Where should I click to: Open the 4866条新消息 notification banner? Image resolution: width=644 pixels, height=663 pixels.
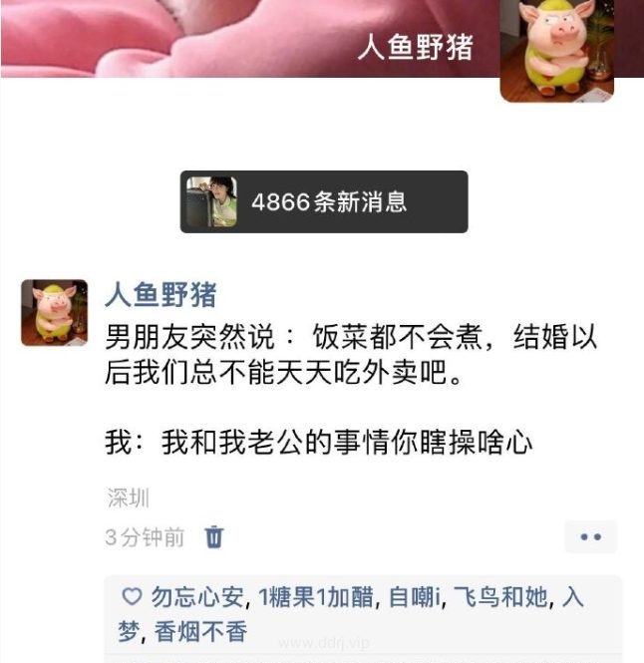[324, 201]
